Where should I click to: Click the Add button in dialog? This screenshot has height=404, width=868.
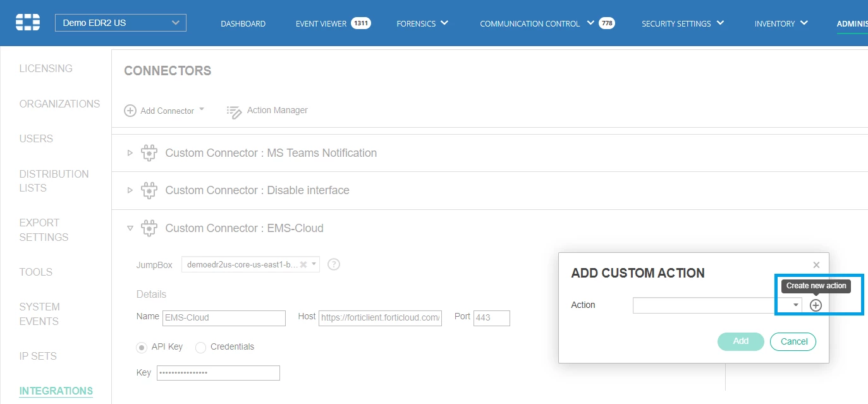point(740,341)
